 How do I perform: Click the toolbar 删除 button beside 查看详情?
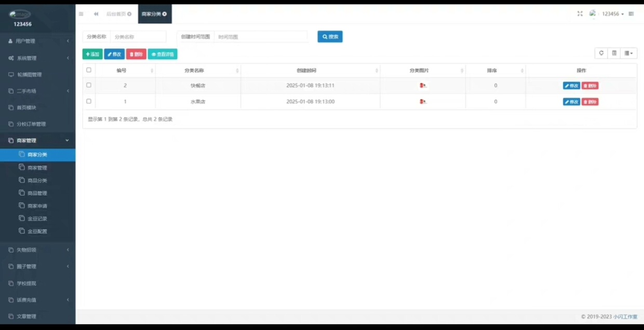pyautogui.click(x=136, y=54)
